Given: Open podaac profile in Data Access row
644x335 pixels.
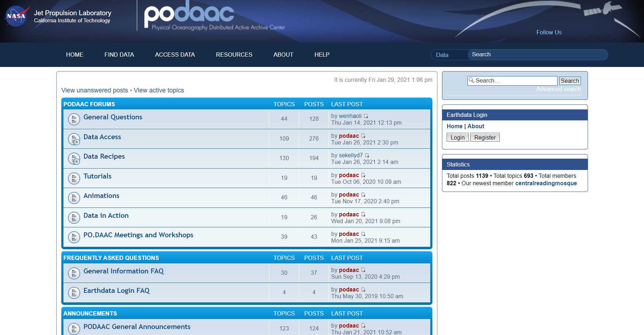Looking at the screenshot, I should (349, 136).
